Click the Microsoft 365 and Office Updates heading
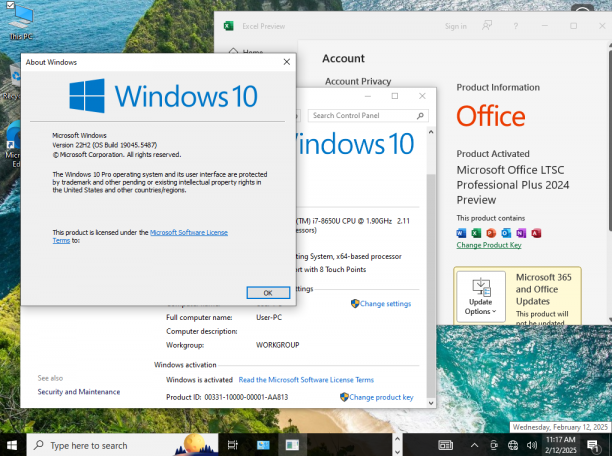612x456 pixels. click(x=543, y=289)
